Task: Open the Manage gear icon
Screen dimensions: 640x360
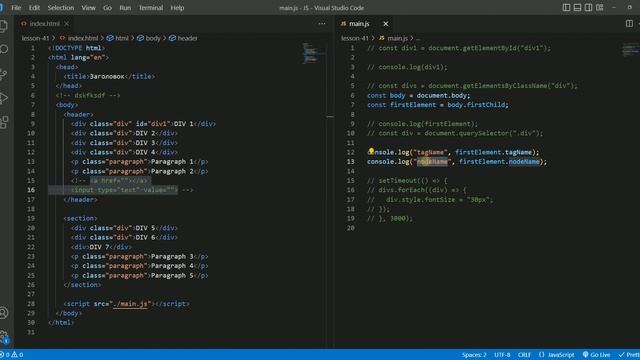Action: pos(4,336)
